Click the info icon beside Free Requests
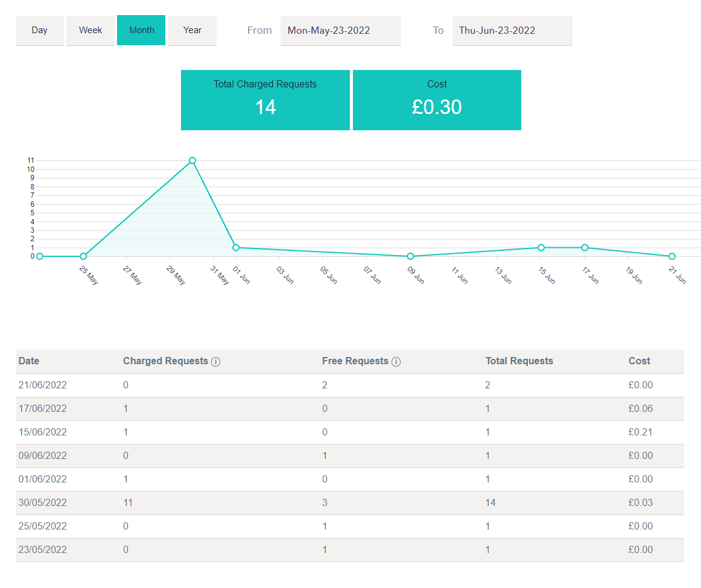The image size is (701, 588). [396, 362]
